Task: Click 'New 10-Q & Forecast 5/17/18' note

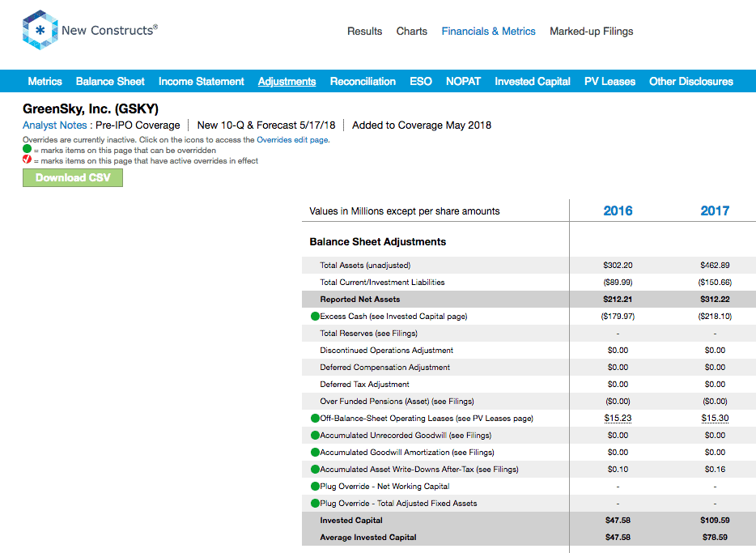Action: 266,125
